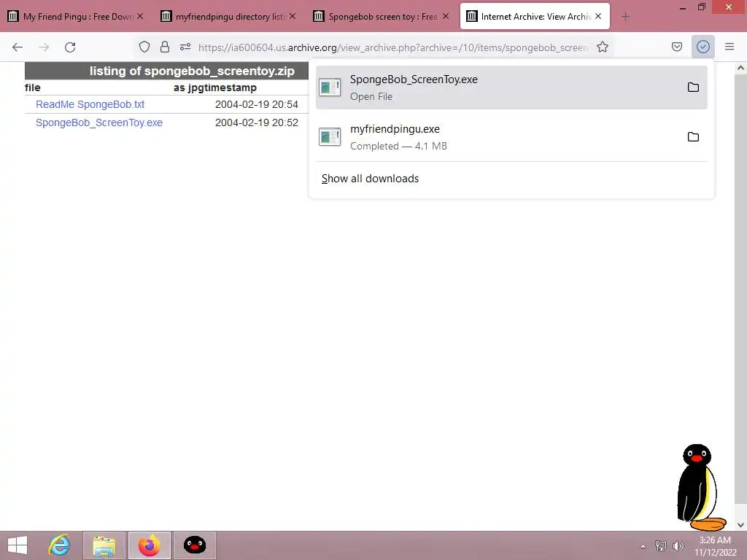Click the Pingu app taskbar icon
Image resolution: width=747 pixels, height=560 pixels.
pos(194,545)
